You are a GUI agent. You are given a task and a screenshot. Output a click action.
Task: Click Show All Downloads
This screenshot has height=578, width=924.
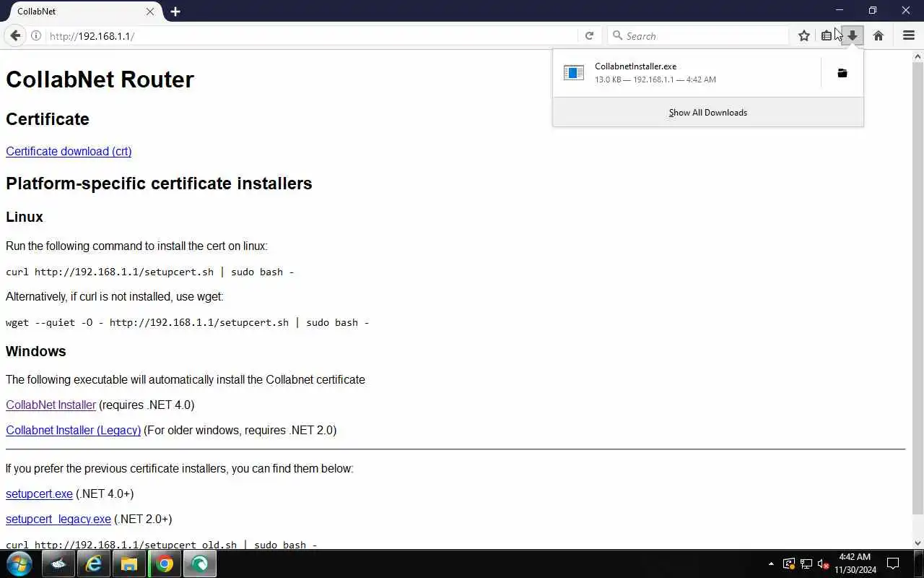point(708,112)
